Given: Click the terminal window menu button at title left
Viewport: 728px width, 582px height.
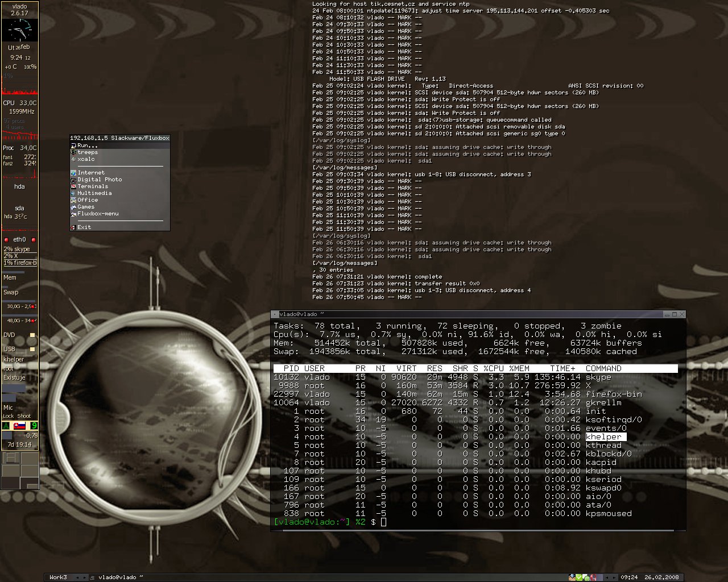Looking at the screenshot, I should click(x=274, y=314).
